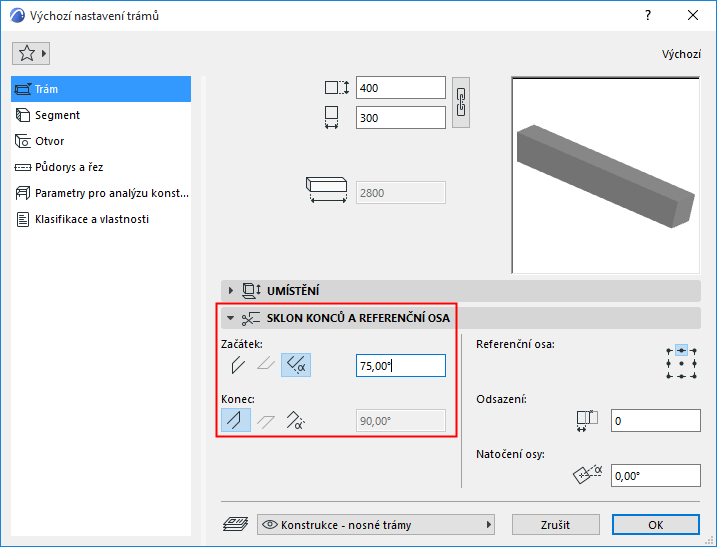Select horizontal start end option for Začátek

(x=266, y=365)
